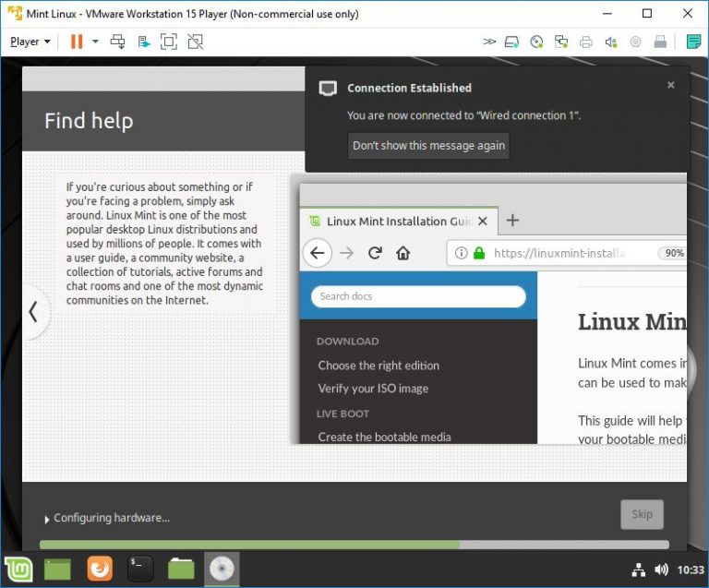The width and height of the screenshot is (709, 588).
Task: Click the LIVE BOOT section header
Action: [342, 414]
